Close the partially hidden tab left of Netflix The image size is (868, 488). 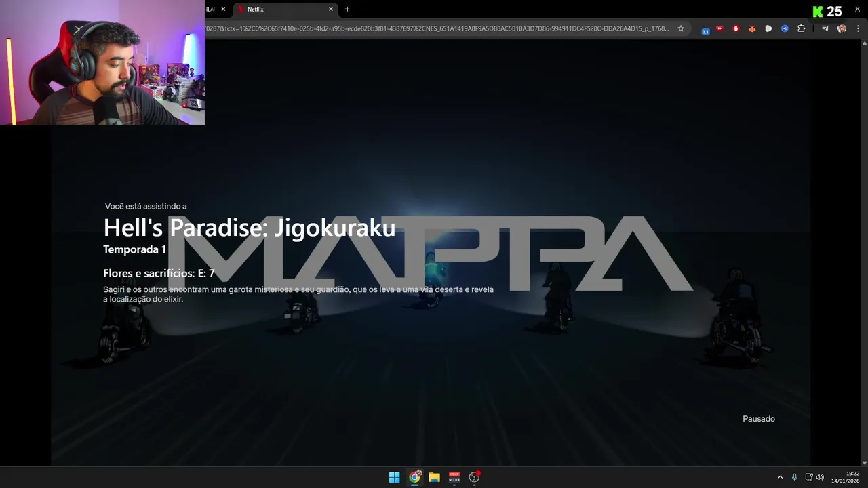(x=223, y=9)
